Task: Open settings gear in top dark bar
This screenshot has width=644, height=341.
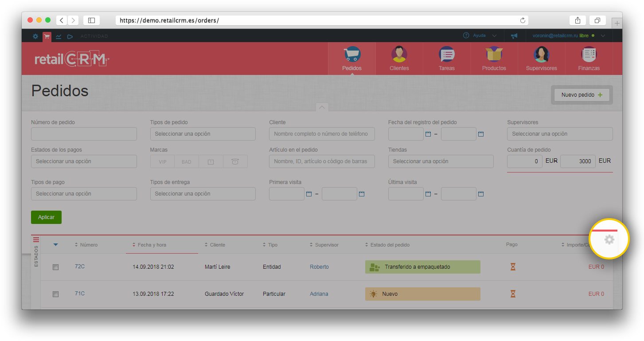Action: click(35, 36)
